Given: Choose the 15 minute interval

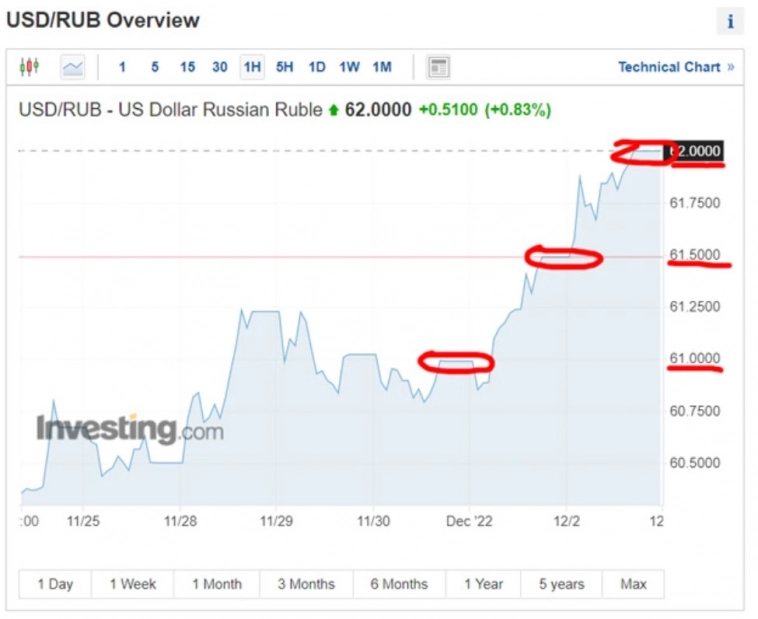Looking at the screenshot, I should coord(187,67).
